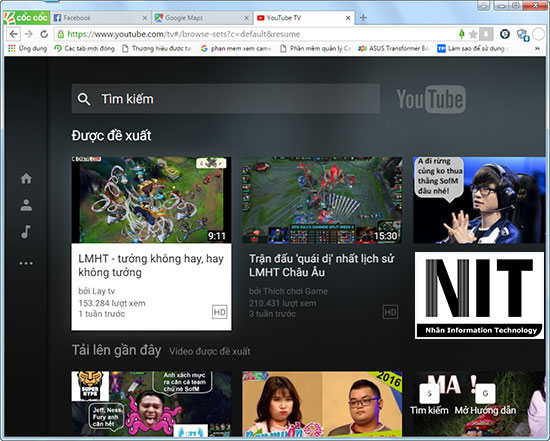550x441 pixels.
Task: Go forward with the browser forward arrow
Action: coord(29,34)
